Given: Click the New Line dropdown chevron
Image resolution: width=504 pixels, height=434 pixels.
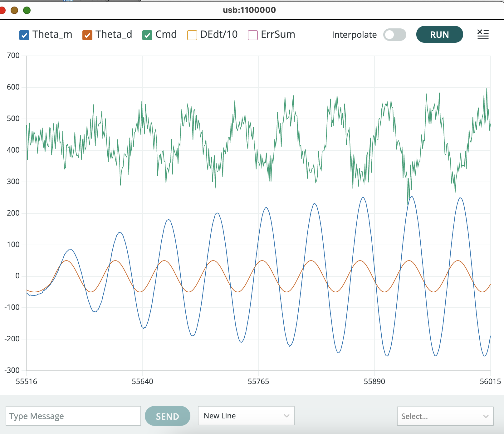Looking at the screenshot, I should (x=286, y=416).
